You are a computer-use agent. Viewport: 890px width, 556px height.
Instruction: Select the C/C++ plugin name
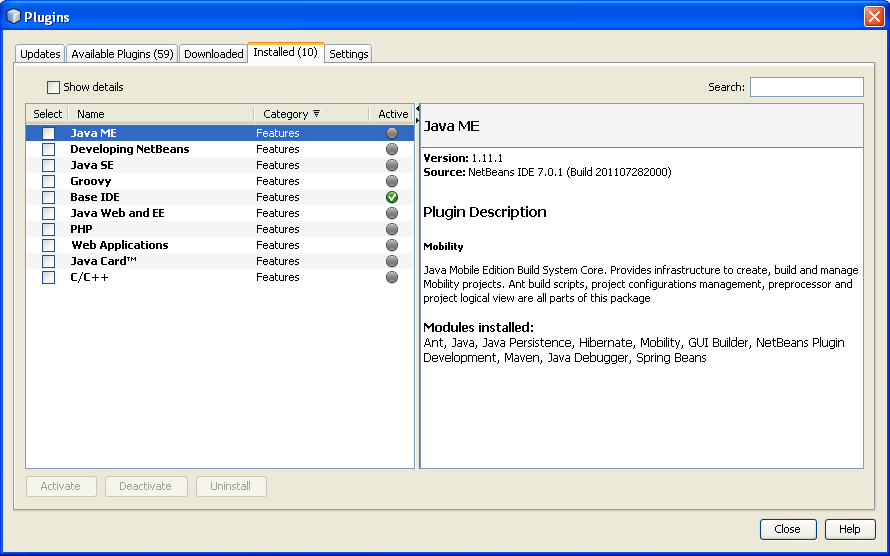click(89, 277)
